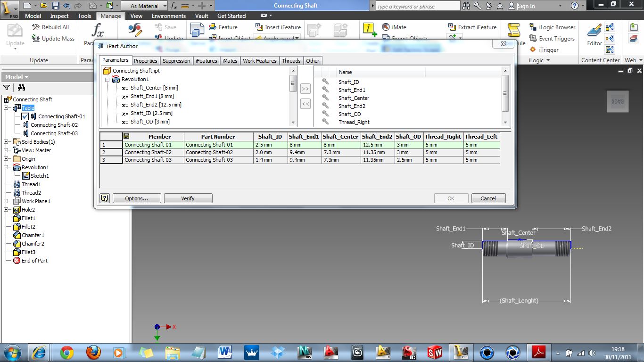This screenshot has width=644, height=362.
Task: Click the BACK face of the ViewCube
Action: point(618,102)
